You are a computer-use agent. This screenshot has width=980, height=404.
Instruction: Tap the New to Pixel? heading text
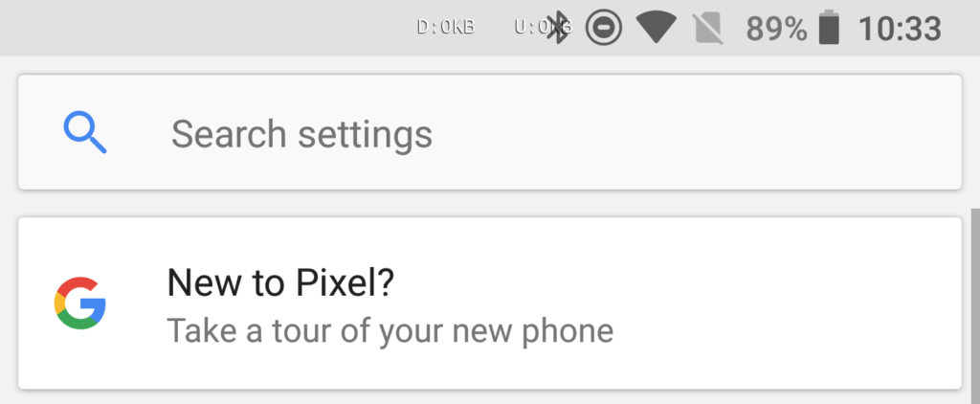click(280, 282)
